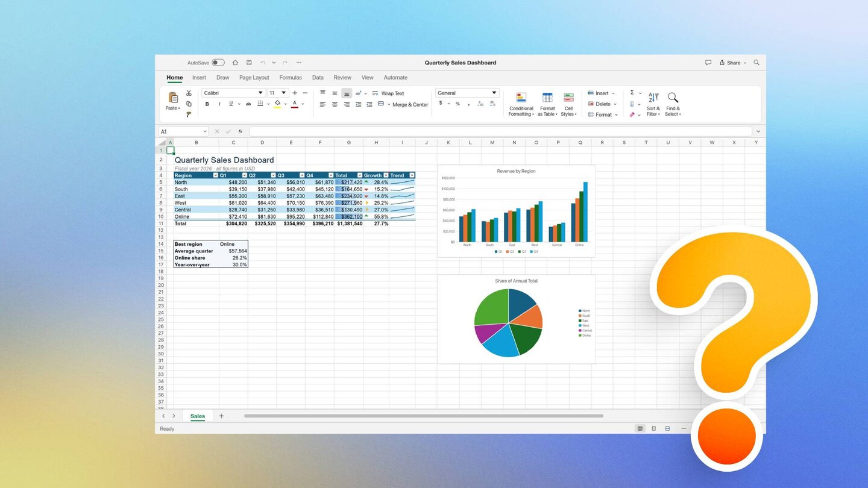
Task: Click the yellow Fill Color swatch
Action: (277, 104)
